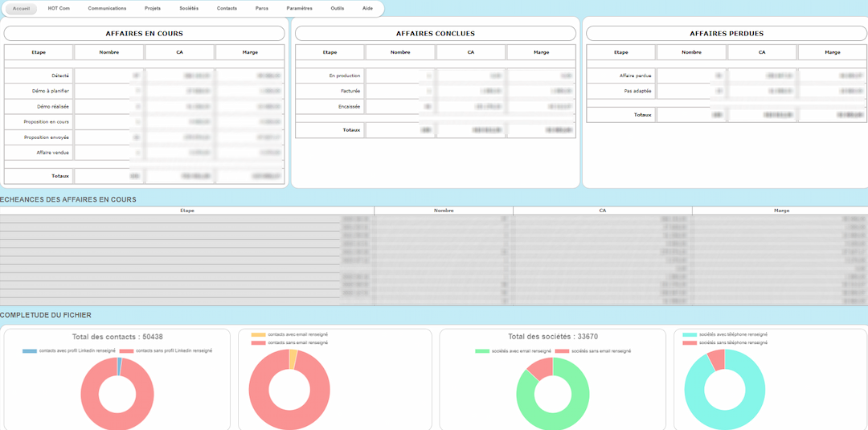Click the green segment of sociétés email donut
Image resolution: width=868 pixels, height=430 pixels.
coord(581,394)
